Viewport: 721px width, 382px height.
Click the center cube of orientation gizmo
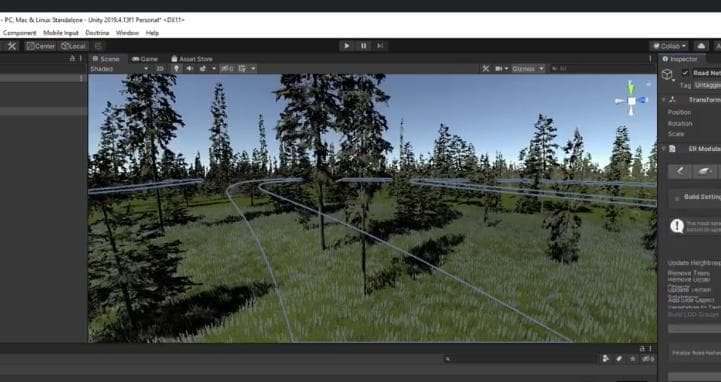tap(631, 101)
